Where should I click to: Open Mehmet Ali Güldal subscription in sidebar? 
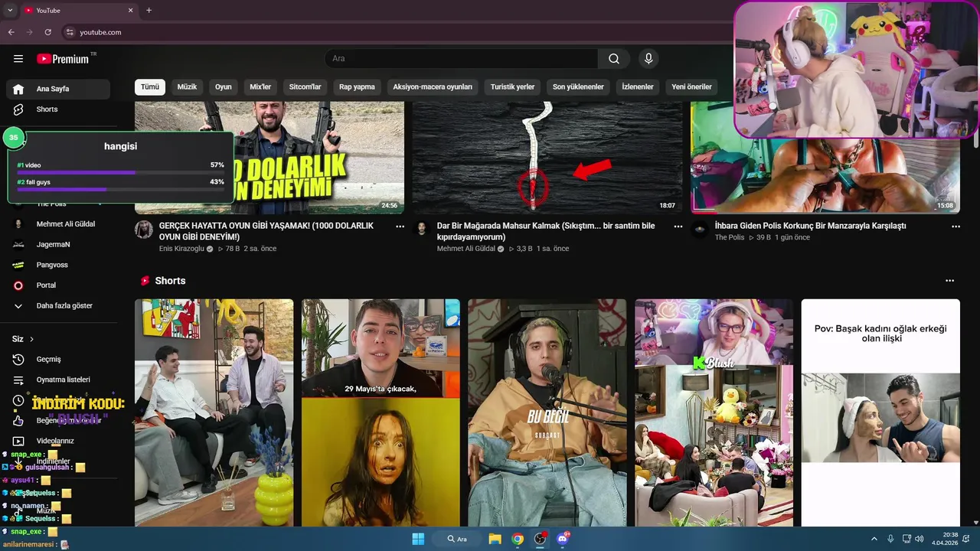click(x=58, y=224)
